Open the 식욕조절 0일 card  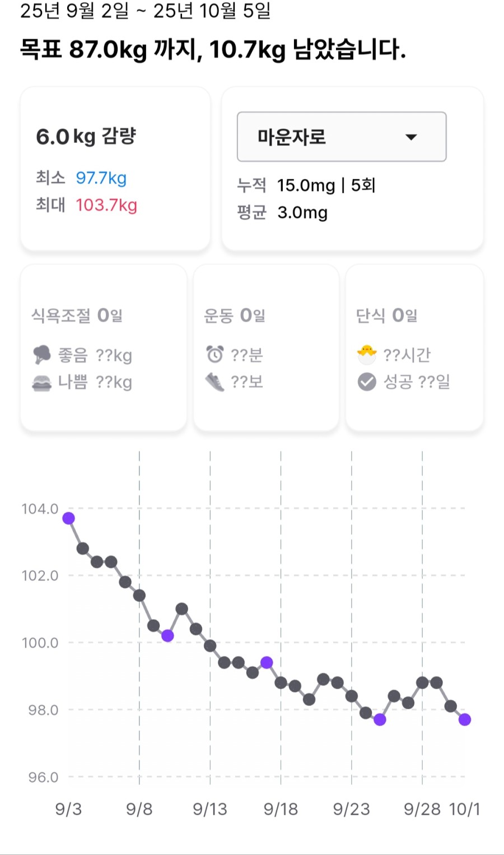[104, 347]
